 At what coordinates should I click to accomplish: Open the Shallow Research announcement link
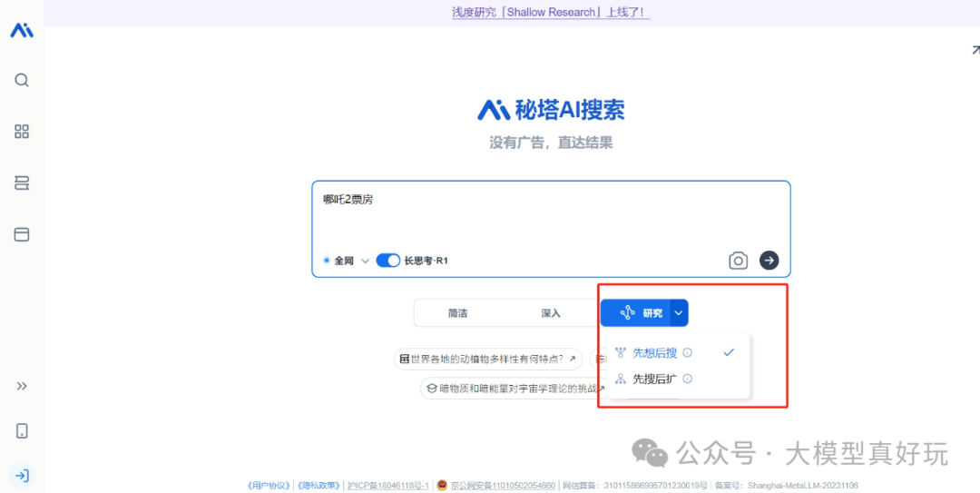point(551,12)
